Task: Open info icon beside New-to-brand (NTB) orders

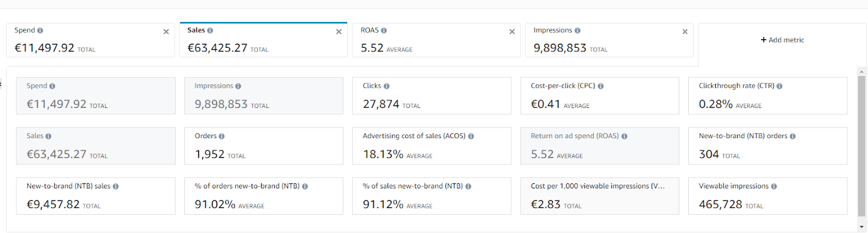Action: pyautogui.click(x=793, y=136)
